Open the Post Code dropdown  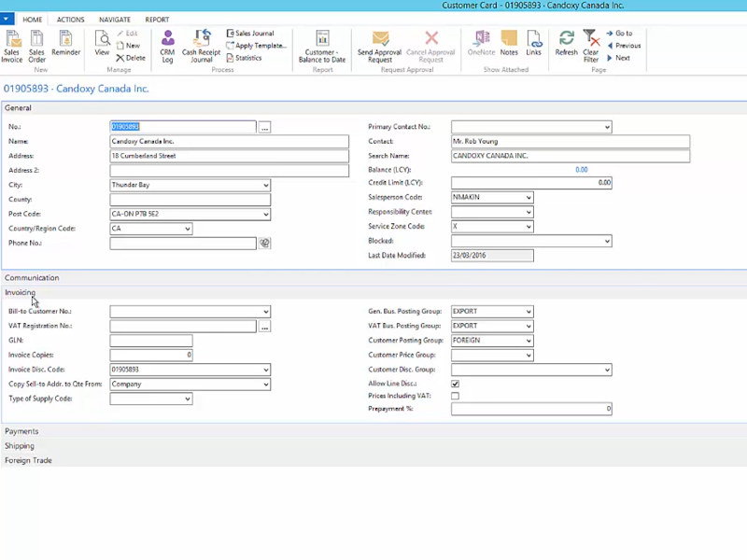point(266,215)
